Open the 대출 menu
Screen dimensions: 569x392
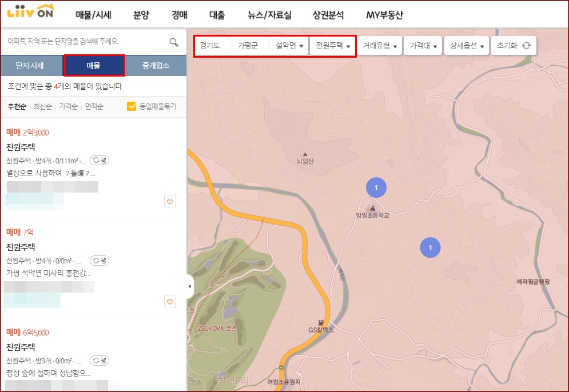click(217, 15)
